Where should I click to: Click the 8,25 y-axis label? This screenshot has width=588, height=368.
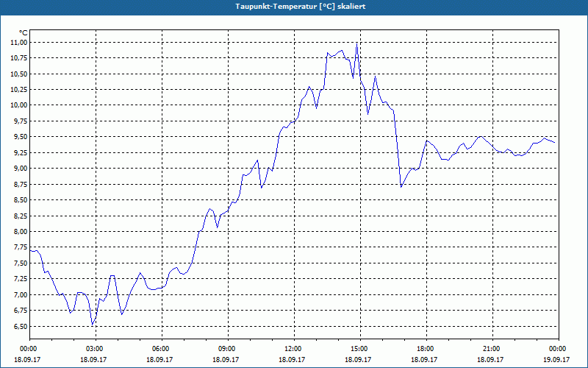click(x=21, y=216)
